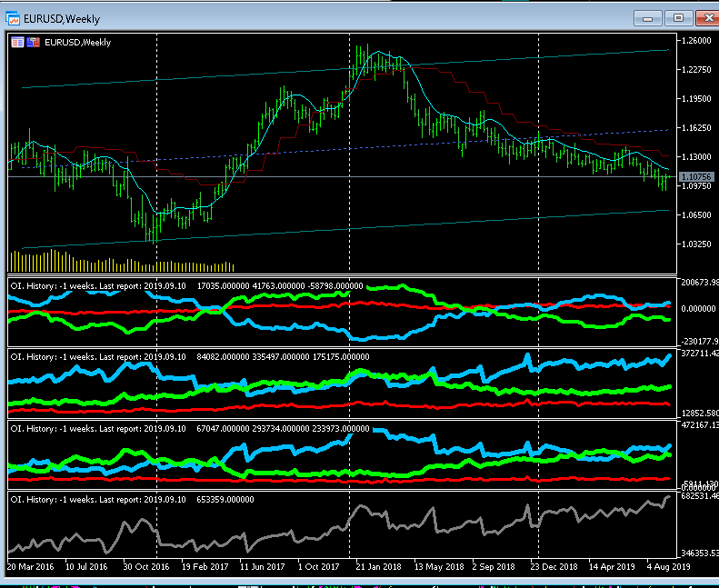Click the 1 Oct 2017 date label
The height and width of the screenshot is (588, 719).
318,566
